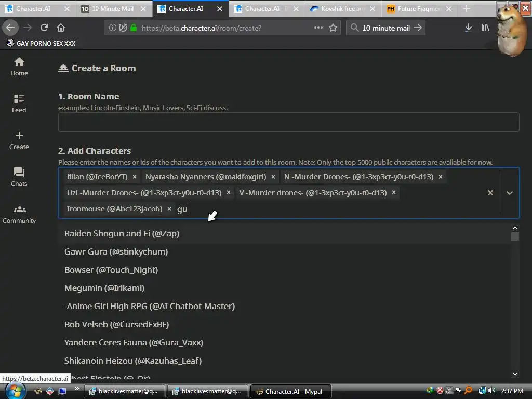Open Chats in Character.AI sidebar
Screen dimensions: 532x399
coord(19,177)
